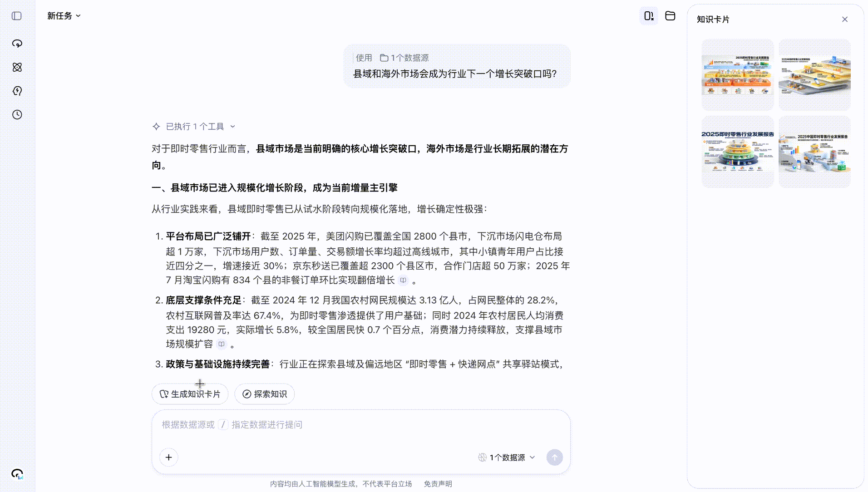This screenshot has height=492, width=868.
Task: Click the 探索知识 button
Action: pyautogui.click(x=264, y=394)
